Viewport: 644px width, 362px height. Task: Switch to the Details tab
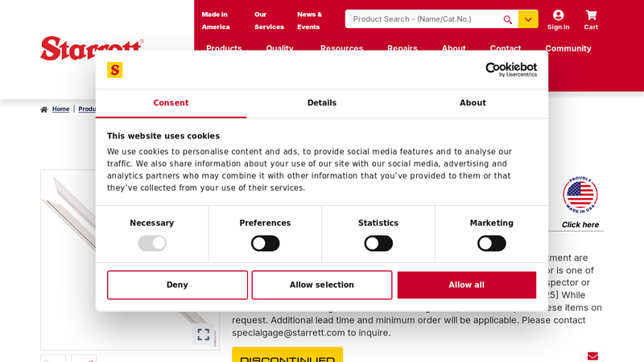click(x=322, y=103)
